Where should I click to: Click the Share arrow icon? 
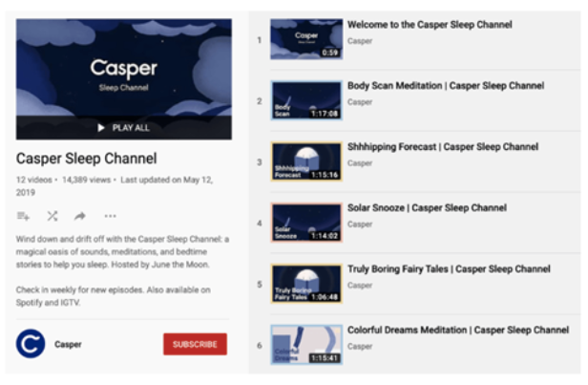[x=80, y=216]
